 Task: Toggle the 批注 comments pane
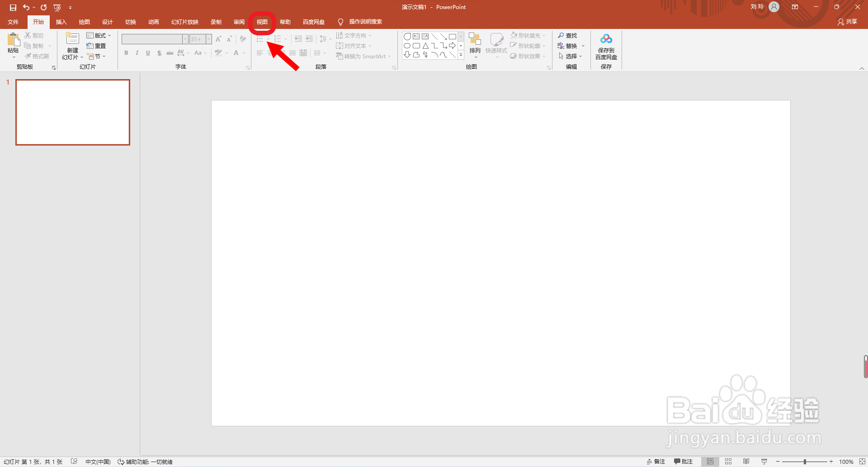[683, 462]
